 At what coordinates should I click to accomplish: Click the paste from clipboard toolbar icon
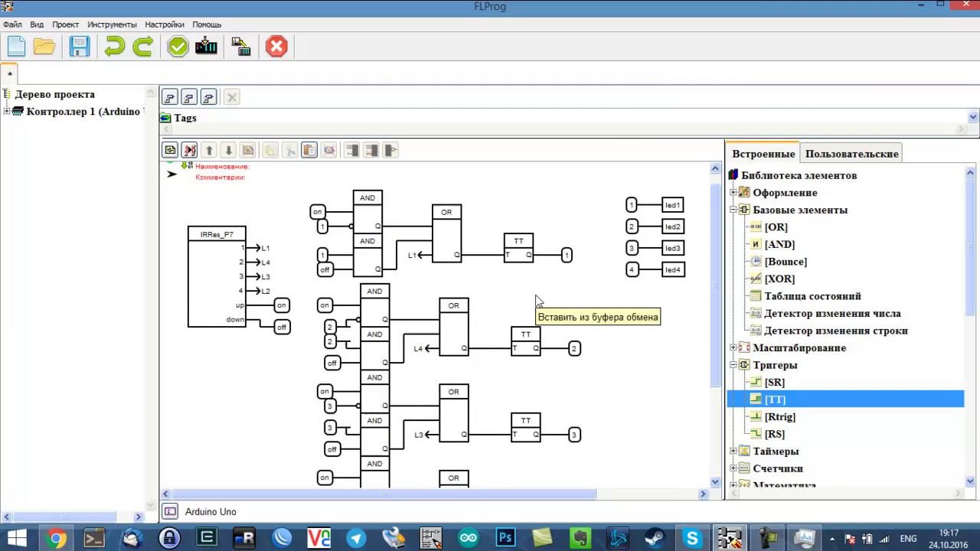click(x=309, y=150)
